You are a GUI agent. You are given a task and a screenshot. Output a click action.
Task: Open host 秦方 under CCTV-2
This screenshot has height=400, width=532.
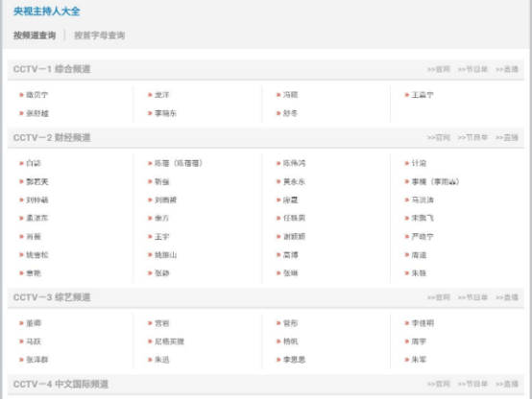pyautogui.click(x=162, y=218)
